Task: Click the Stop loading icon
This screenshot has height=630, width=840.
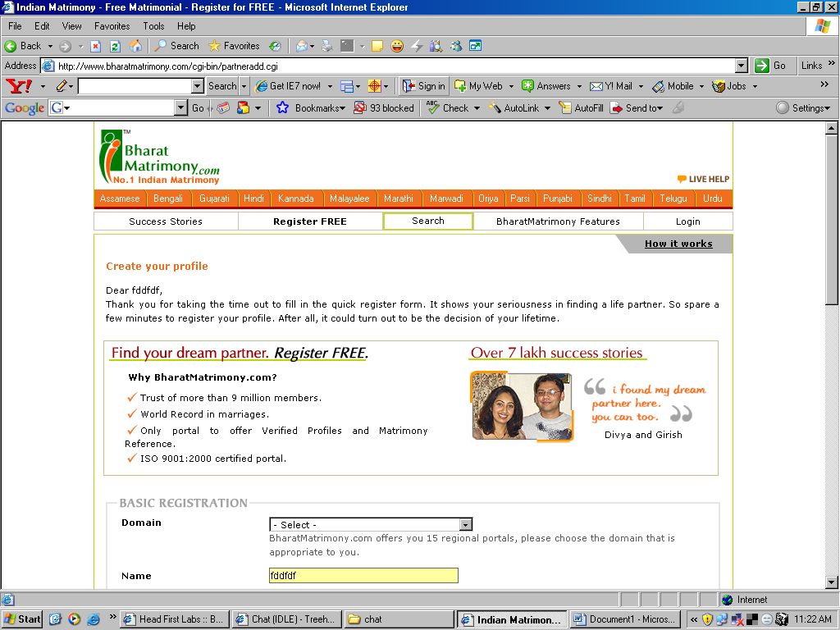Action: (95, 46)
